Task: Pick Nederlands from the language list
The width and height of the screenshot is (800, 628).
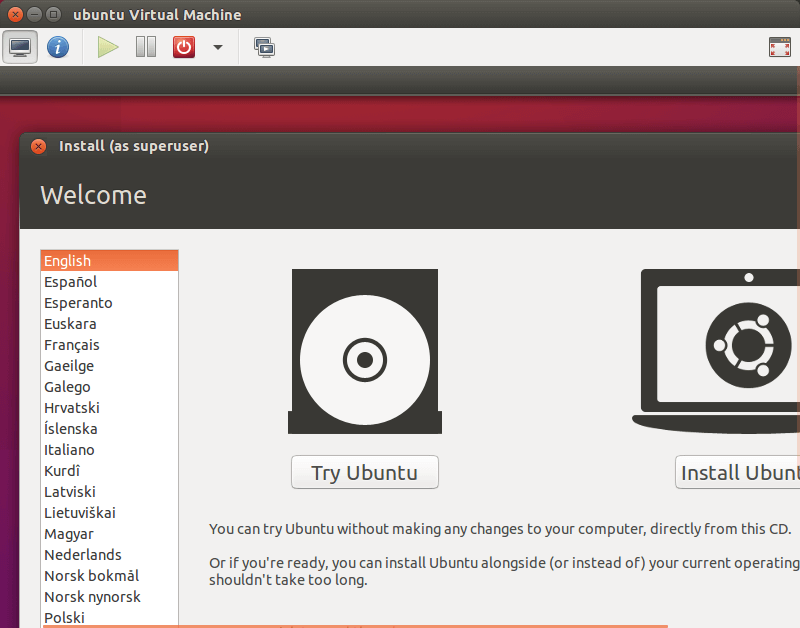Action: 83,555
